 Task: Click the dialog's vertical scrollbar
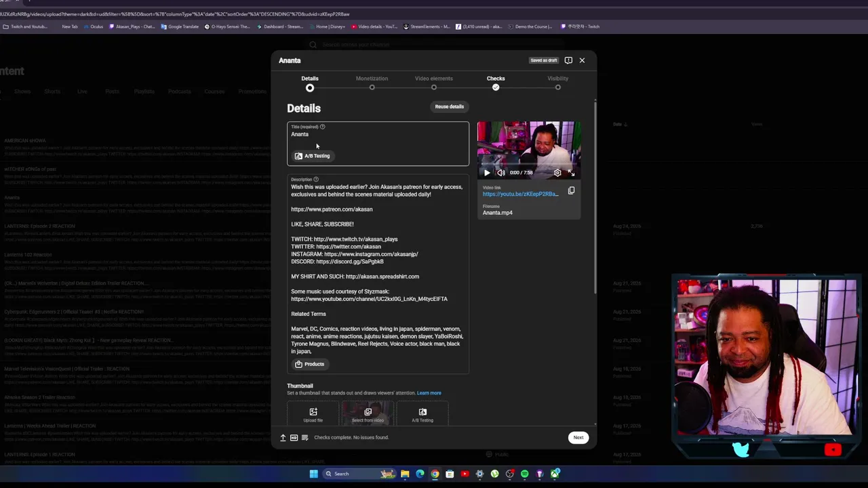coord(595,197)
